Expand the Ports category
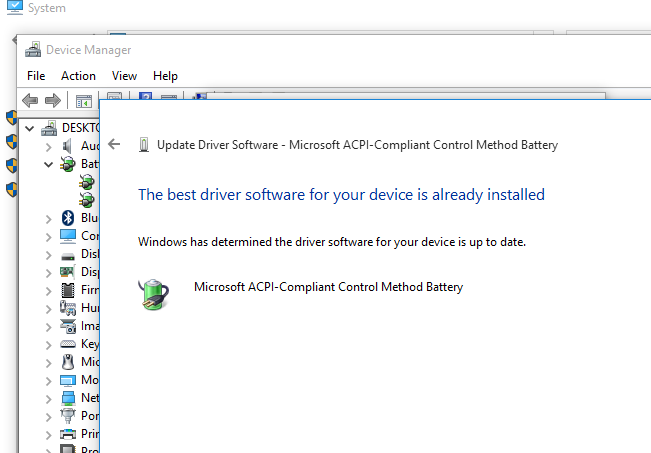Viewport: 651px width, 453px height. 49,417
